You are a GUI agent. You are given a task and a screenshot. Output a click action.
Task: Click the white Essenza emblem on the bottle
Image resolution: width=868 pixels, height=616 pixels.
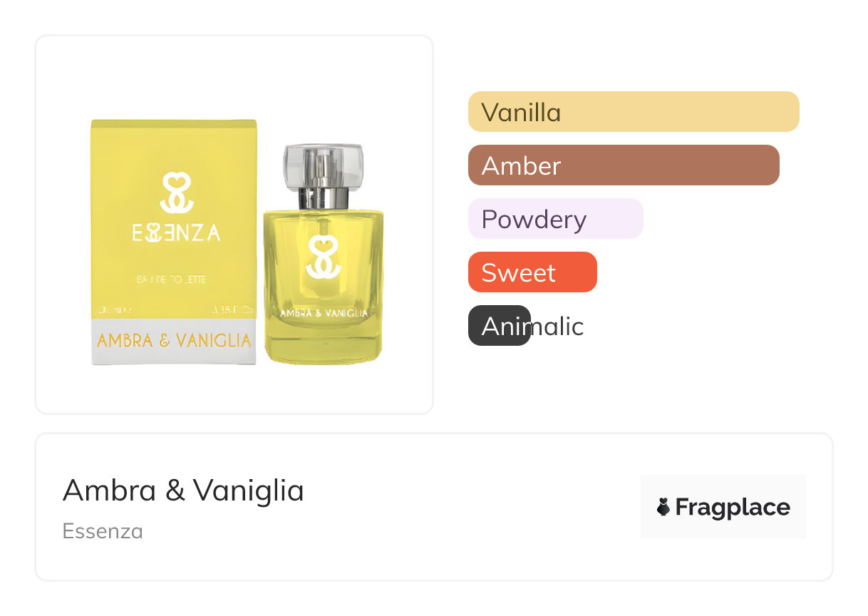tap(324, 258)
